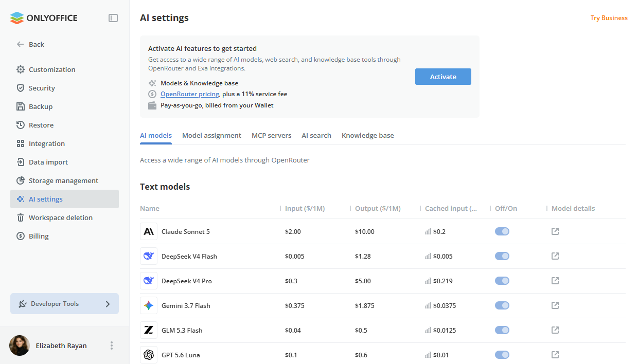638x364 pixels.
Task: Switch to the AI search tab
Action: coord(316,136)
